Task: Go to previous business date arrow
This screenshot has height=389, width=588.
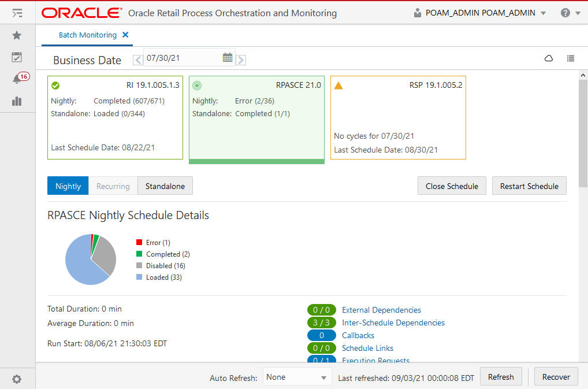Action: pos(138,60)
